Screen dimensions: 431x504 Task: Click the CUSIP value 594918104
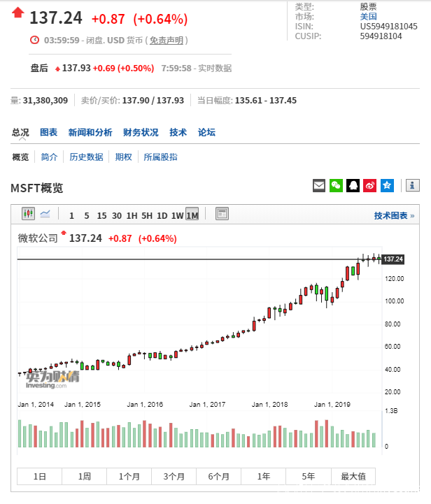point(381,36)
